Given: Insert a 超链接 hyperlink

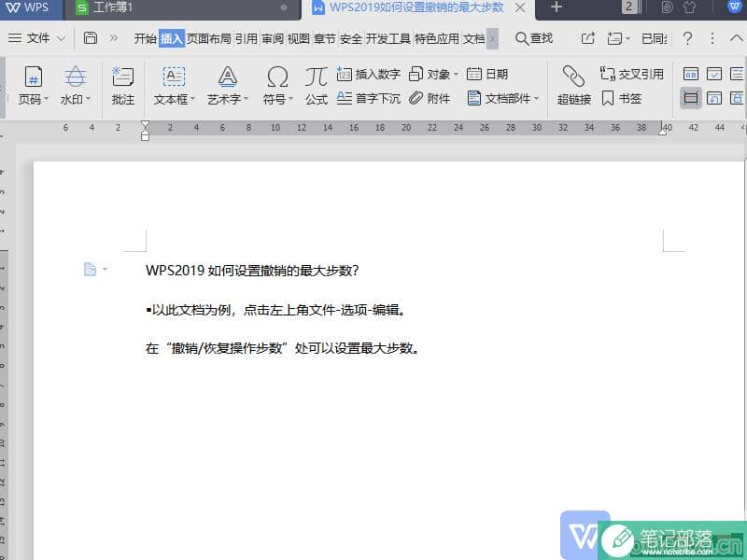Looking at the screenshot, I should [x=574, y=86].
